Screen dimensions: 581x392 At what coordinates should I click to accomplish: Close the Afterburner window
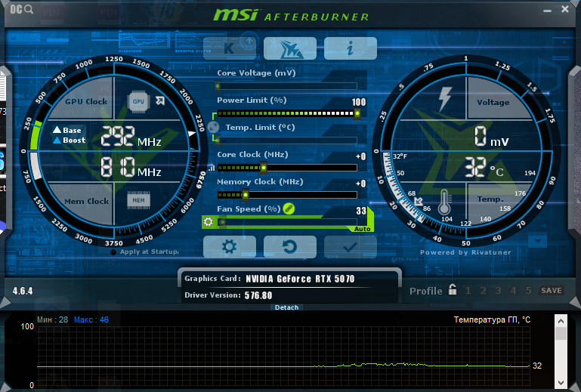565,9
